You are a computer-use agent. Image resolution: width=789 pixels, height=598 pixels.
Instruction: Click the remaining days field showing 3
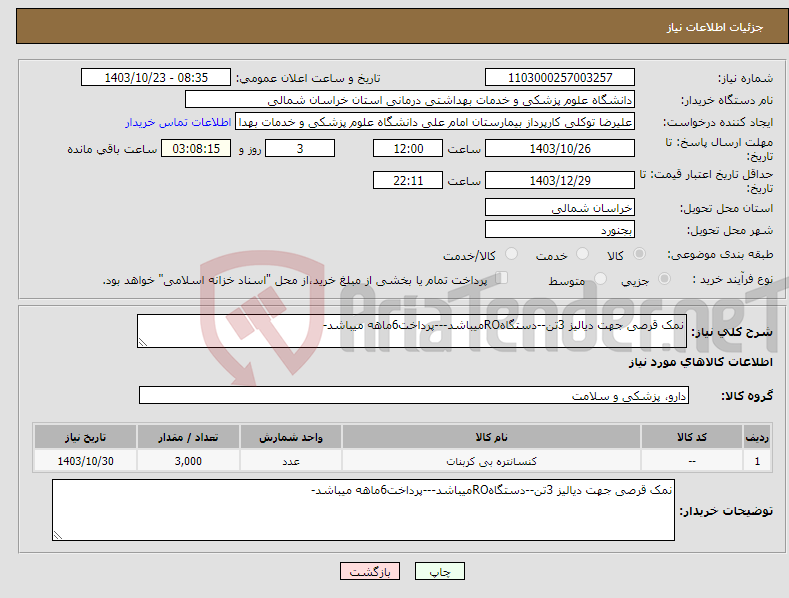tap(300, 148)
